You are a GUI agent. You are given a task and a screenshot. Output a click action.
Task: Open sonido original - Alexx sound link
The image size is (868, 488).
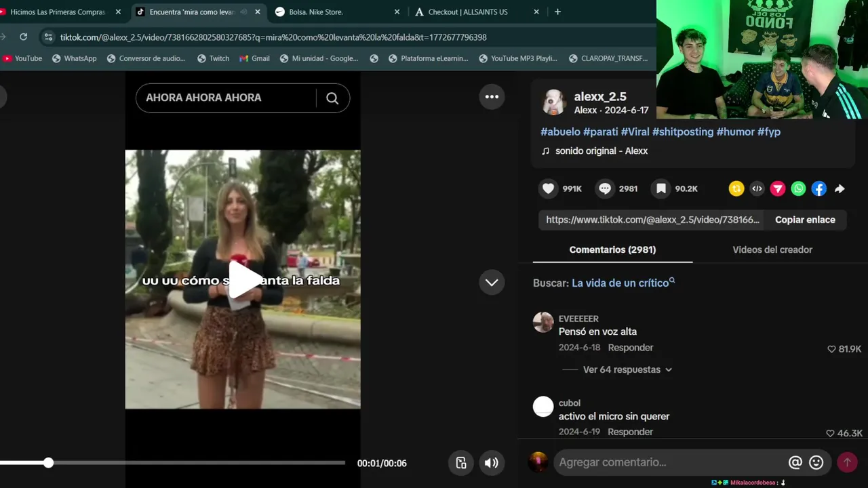(x=601, y=151)
